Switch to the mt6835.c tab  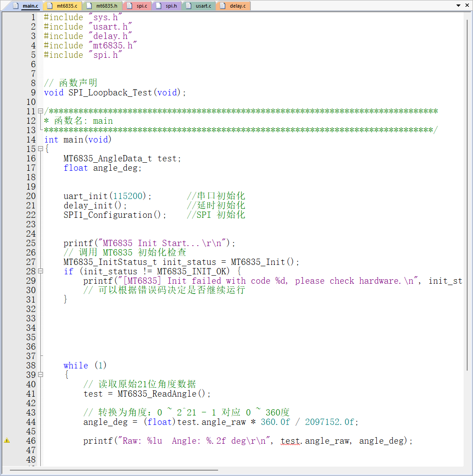coord(63,6)
